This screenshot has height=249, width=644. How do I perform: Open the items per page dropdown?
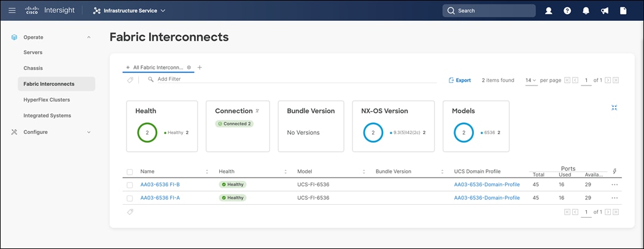click(x=531, y=81)
